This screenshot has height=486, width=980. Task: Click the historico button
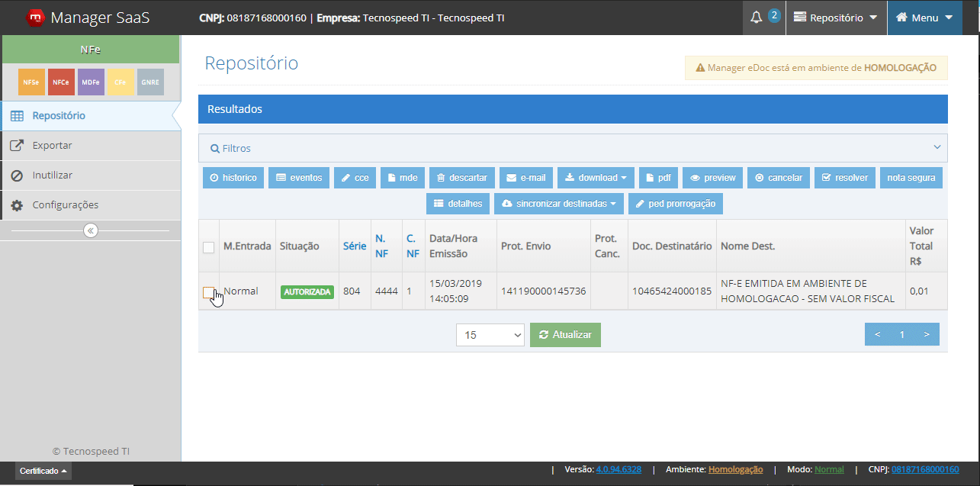233,178
